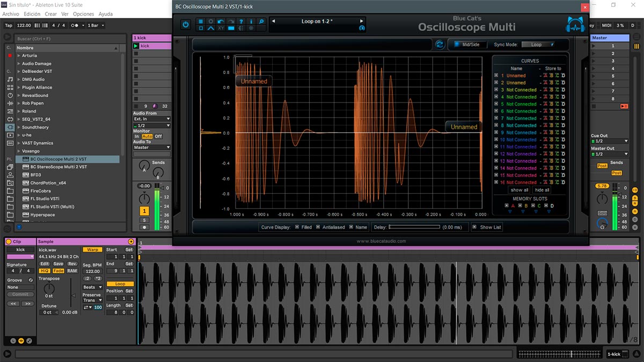Select the XY view mode icon
The width and height of the screenshot is (644, 362).
pos(221,28)
